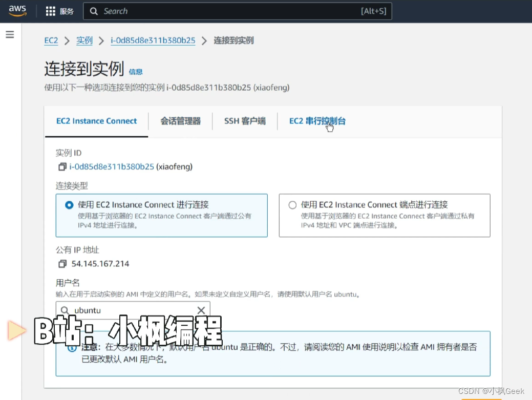Open the left navigation hamburger menu

point(10,34)
